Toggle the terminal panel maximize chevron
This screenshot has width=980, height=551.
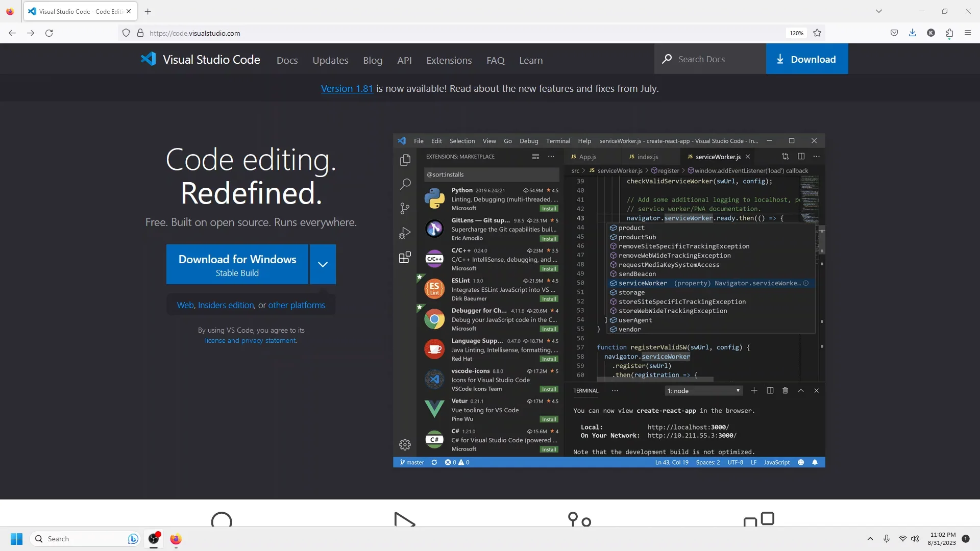801,390
